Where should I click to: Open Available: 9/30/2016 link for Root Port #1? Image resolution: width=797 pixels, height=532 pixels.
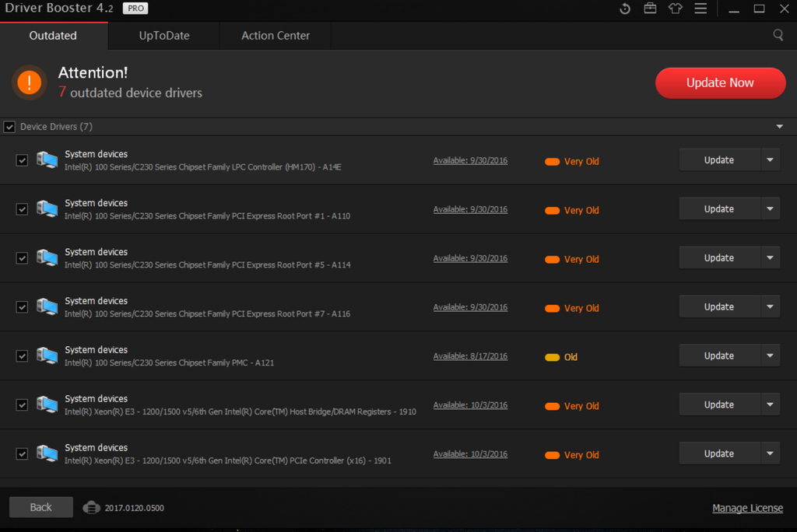click(470, 209)
